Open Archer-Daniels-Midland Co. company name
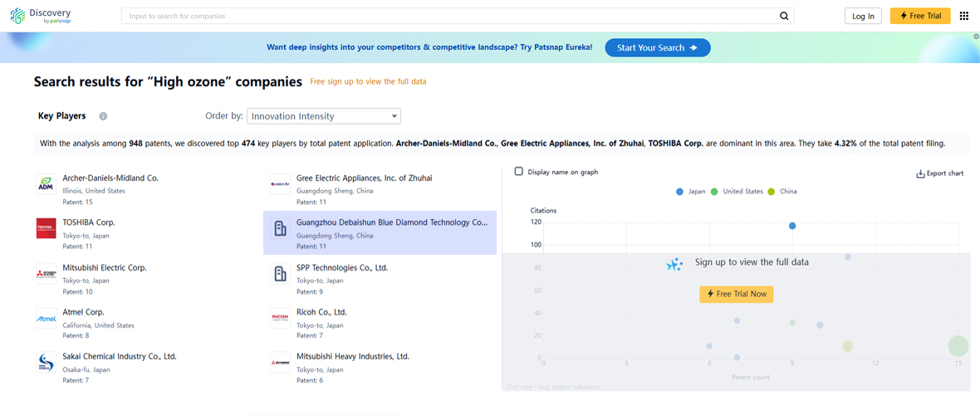Screen dimensions: 980x415 (x=110, y=178)
